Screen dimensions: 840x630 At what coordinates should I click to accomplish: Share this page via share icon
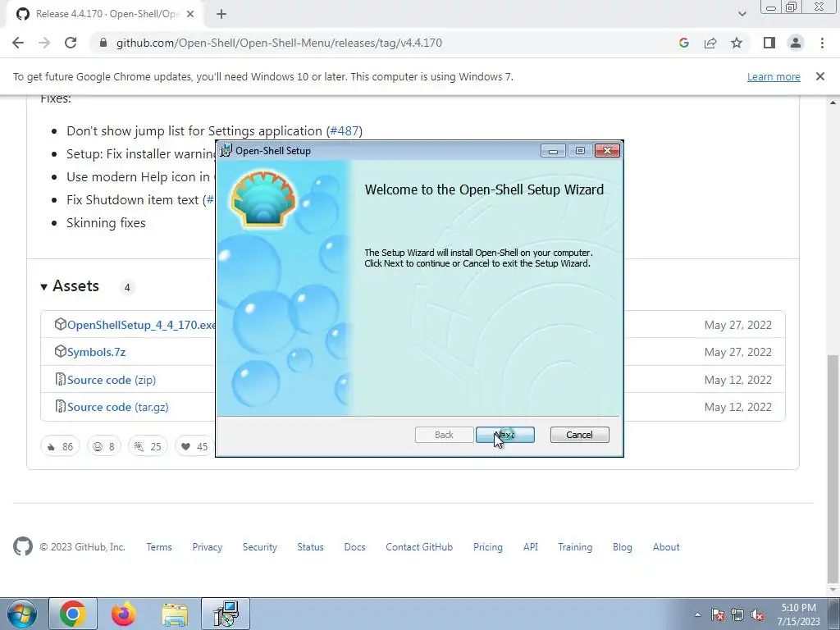click(x=710, y=43)
